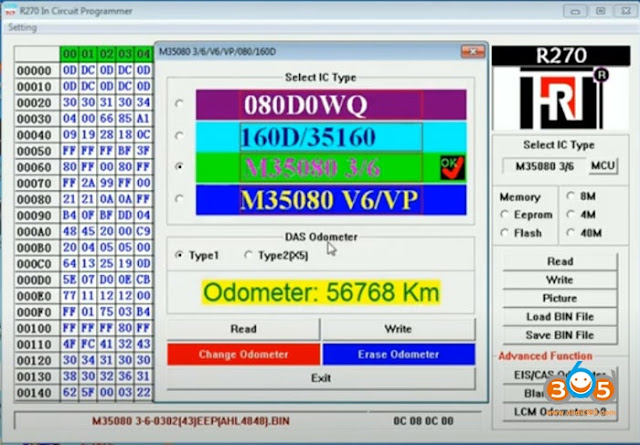This screenshot has width=640, height=445.
Task: Maximize the R270 In Circuit Programmer window
Action: coord(600,11)
